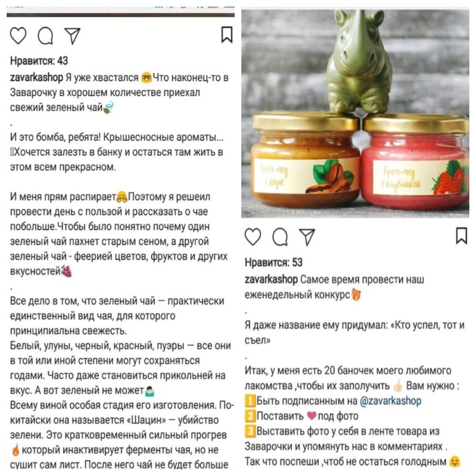Screen dimensions: 476x476
Task: Tap the strawberry cream-honey jar
Action: pyautogui.click(x=416, y=162)
